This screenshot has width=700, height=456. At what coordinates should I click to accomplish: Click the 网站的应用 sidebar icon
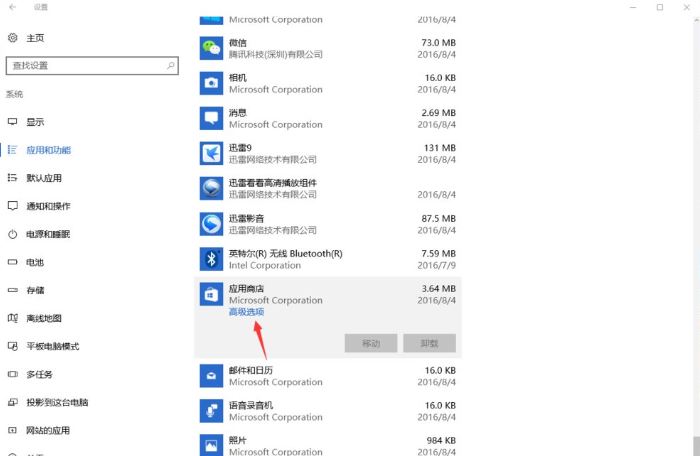pos(12,430)
